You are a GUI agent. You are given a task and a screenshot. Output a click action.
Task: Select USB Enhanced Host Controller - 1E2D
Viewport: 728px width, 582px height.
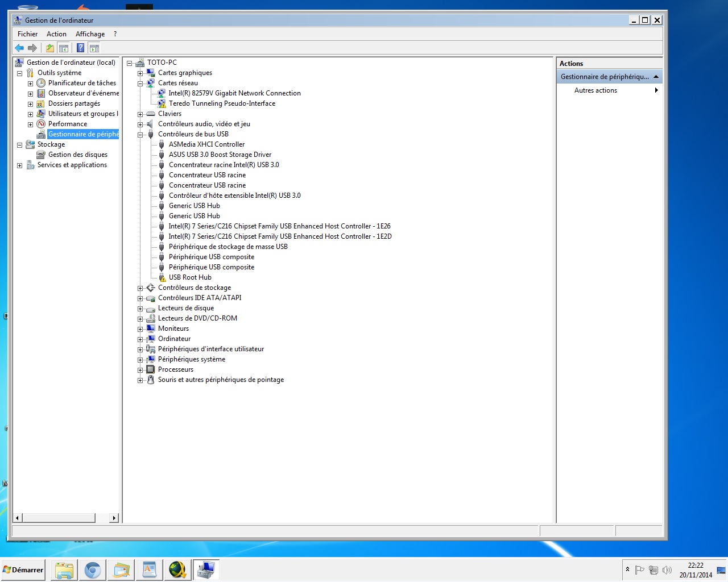point(280,236)
